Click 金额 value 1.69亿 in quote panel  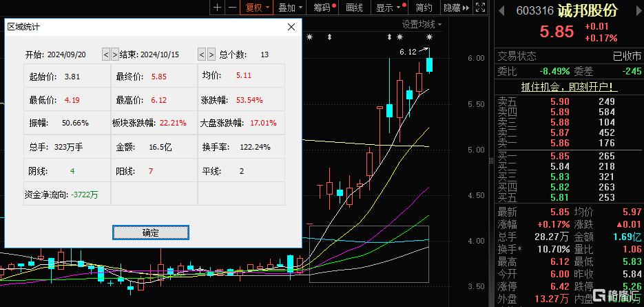(x=627, y=237)
